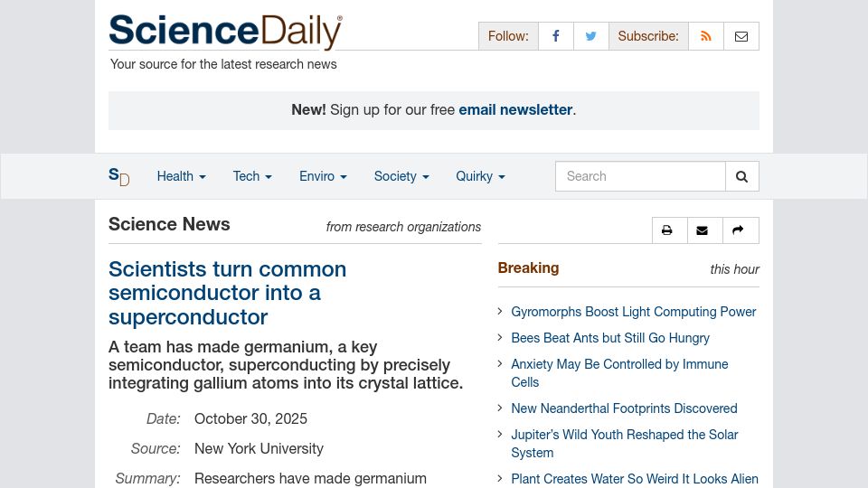Viewport: 868px width, 488px height.
Task: Open Anxiety May Be Controlled by Immune Cells
Action: click(x=619, y=373)
